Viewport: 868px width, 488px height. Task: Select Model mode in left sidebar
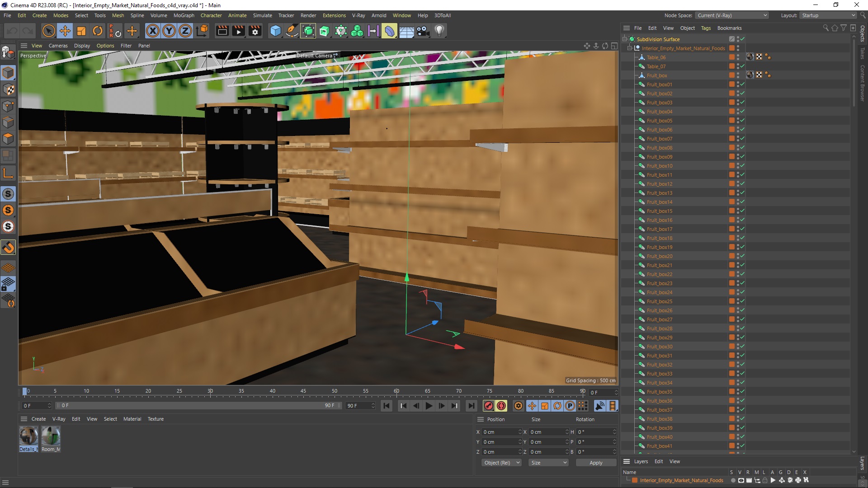[x=8, y=73]
